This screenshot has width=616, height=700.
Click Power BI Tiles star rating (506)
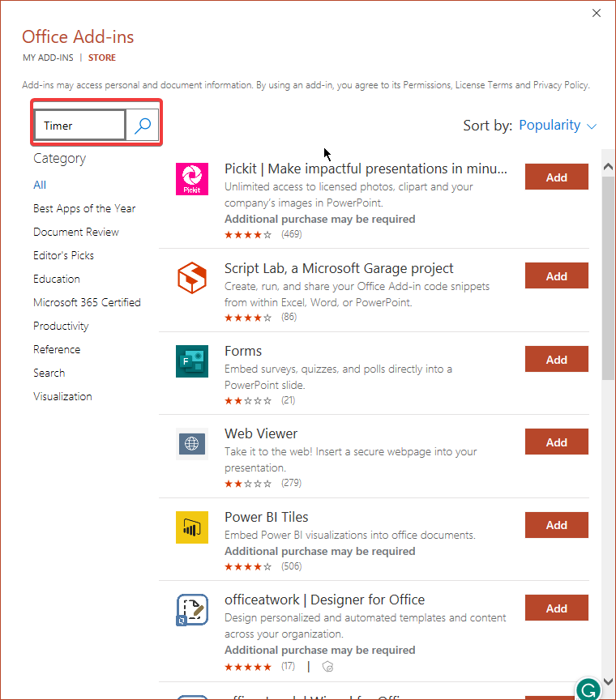pyautogui.click(x=248, y=566)
